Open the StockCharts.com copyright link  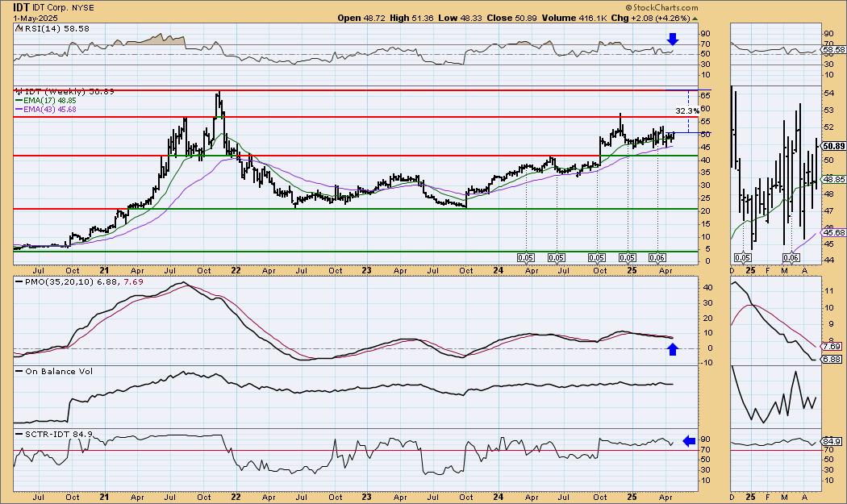coord(661,7)
